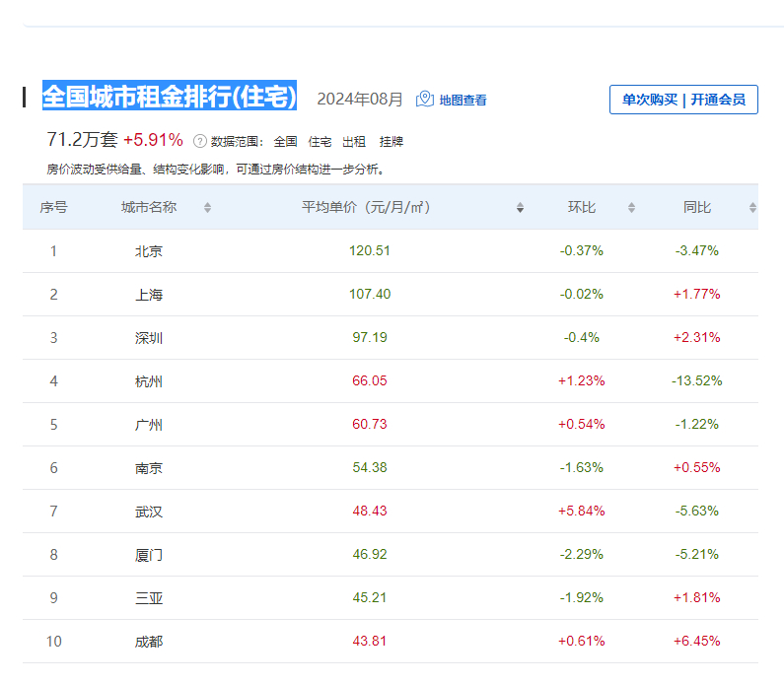The width and height of the screenshot is (784, 684).
Task: Click the 全国城市租金排行(住宅) title
Action: pyautogui.click(x=170, y=97)
